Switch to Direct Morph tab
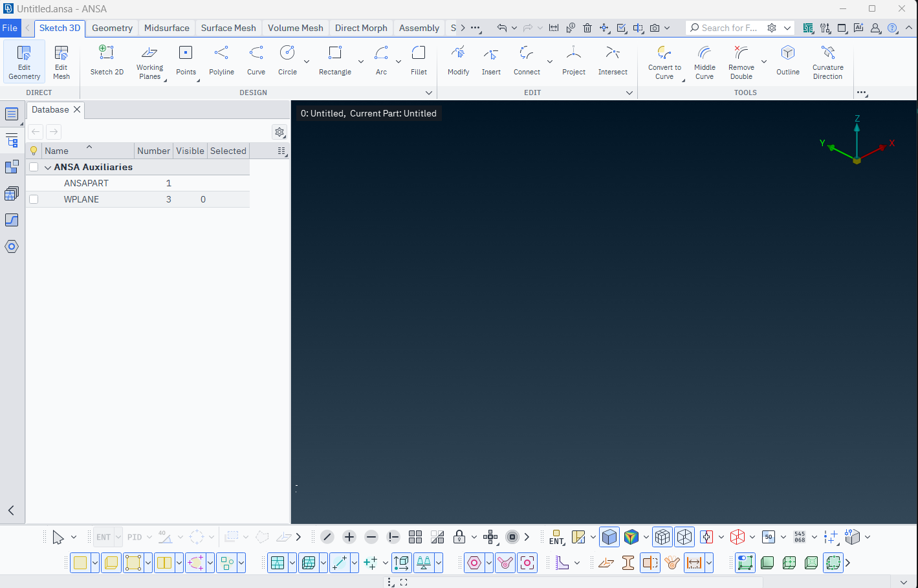The height and width of the screenshot is (588, 918). point(361,28)
